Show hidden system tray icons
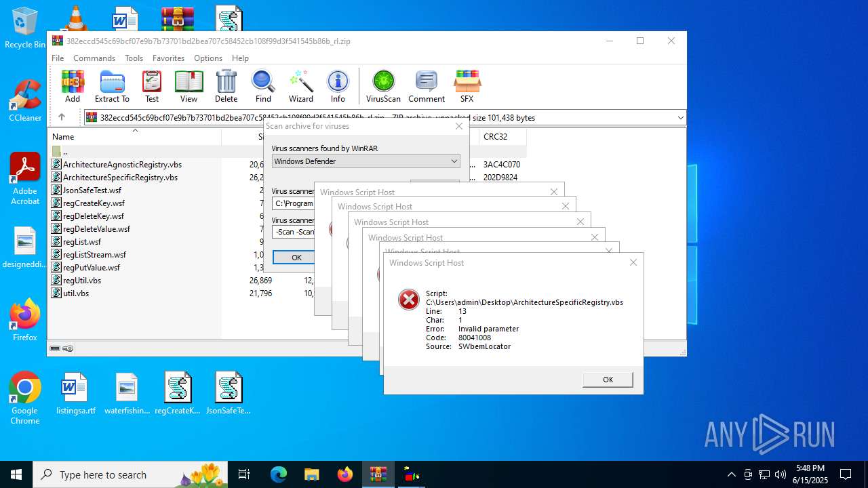 click(731, 474)
